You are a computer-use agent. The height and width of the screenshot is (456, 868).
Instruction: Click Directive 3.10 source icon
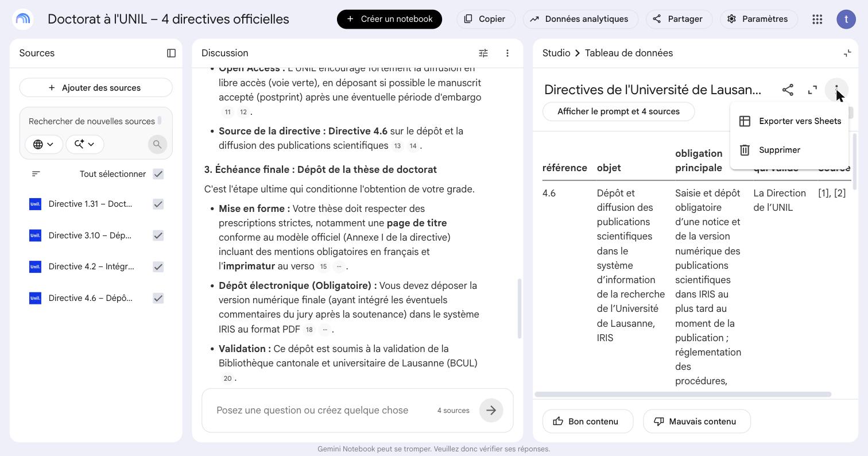pyautogui.click(x=35, y=235)
